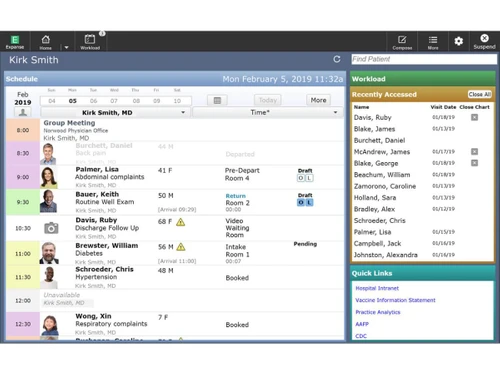
Task: Select the 8:00 time slot color block
Action: coord(23,130)
